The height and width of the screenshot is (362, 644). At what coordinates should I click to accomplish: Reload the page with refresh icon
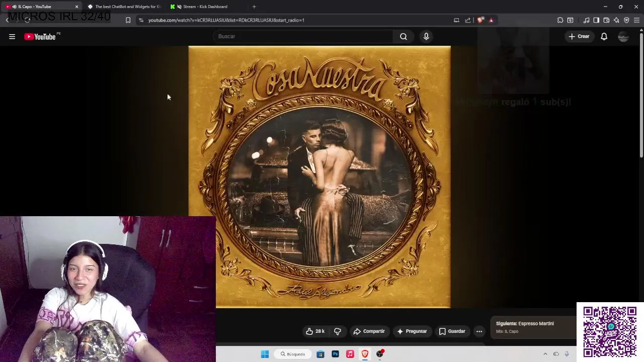pyautogui.click(x=27, y=20)
